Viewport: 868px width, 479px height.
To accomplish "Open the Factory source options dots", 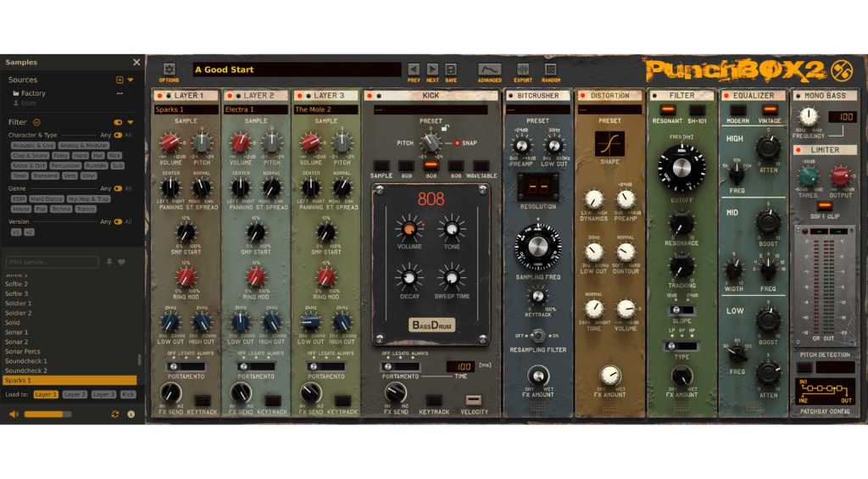I will click(120, 93).
